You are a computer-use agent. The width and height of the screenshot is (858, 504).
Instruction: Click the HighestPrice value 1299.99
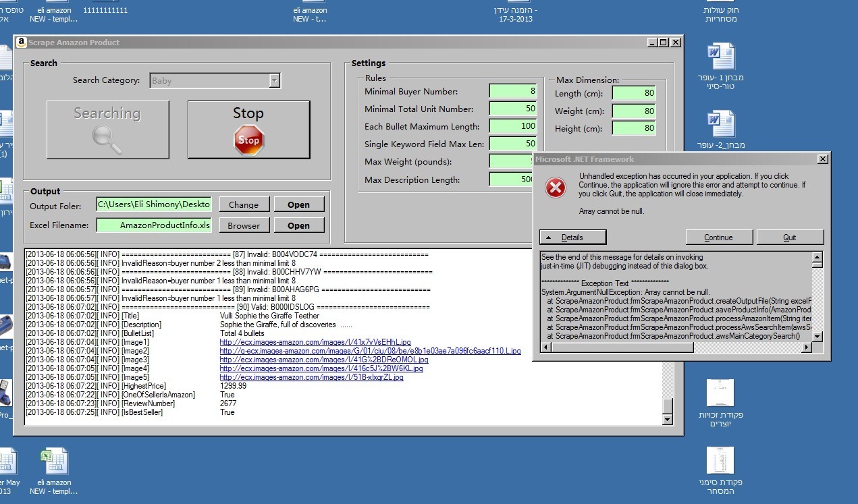234,386
